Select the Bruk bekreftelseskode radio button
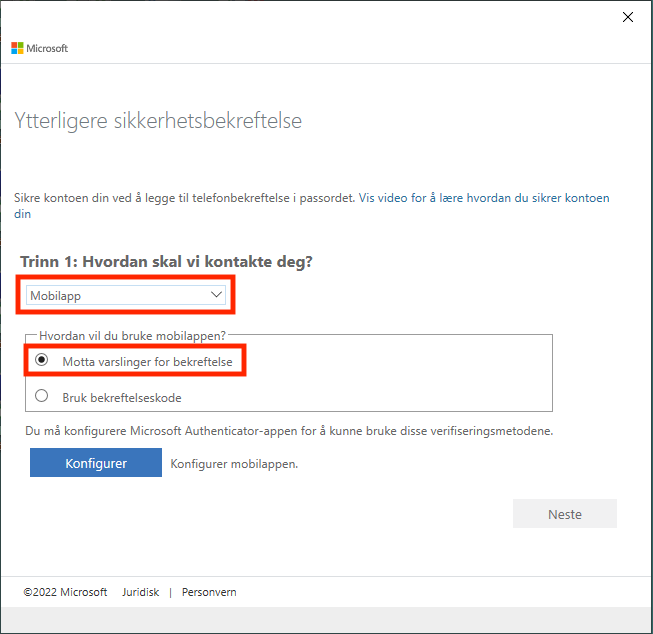This screenshot has width=653, height=634. pos(41,395)
